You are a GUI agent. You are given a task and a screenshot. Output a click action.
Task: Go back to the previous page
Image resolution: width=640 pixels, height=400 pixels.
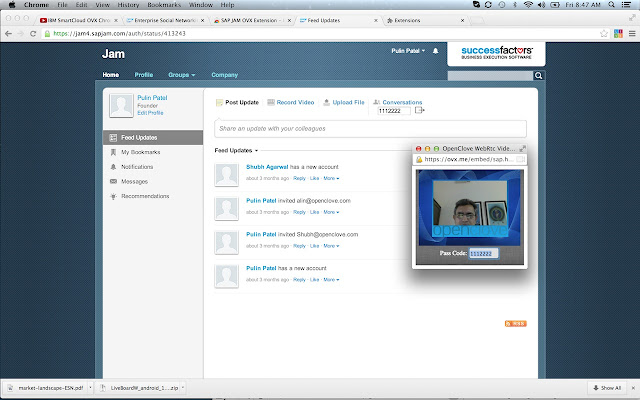[x=9, y=33]
